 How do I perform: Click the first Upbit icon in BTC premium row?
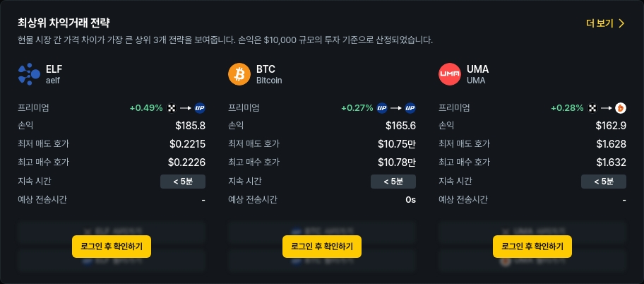382,108
